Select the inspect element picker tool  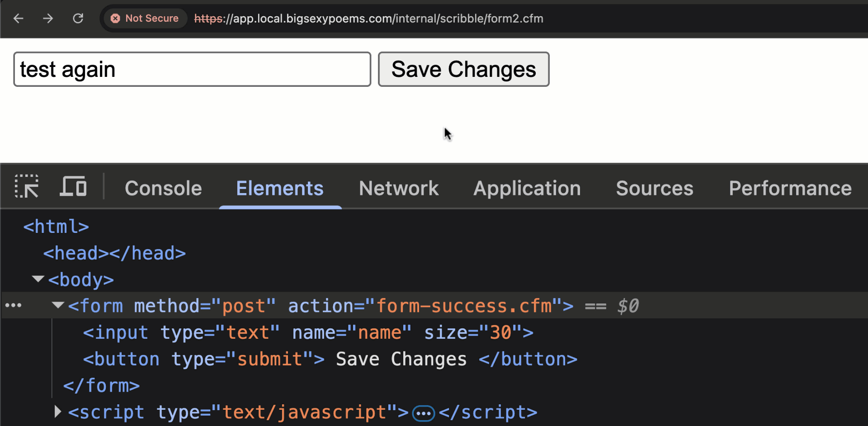(x=26, y=186)
